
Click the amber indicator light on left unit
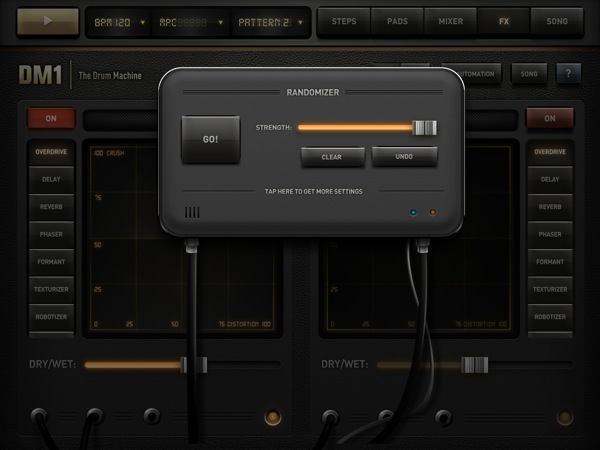click(273, 417)
